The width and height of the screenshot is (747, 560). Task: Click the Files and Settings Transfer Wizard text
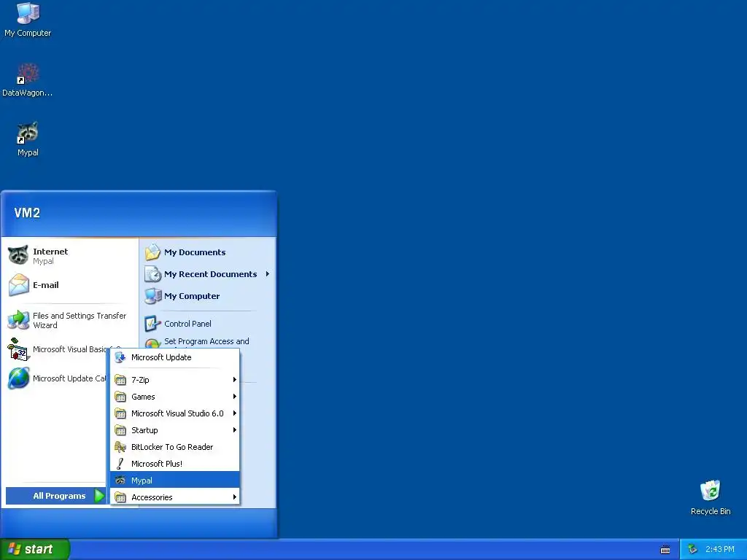pyautogui.click(x=80, y=321)
